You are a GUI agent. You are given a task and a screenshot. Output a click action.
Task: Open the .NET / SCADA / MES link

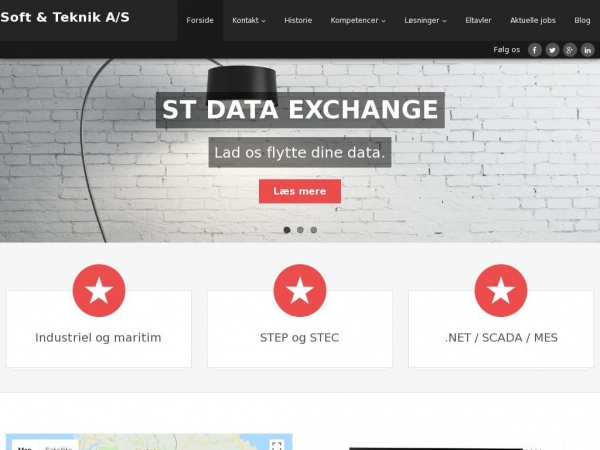[x=501, y=338]
